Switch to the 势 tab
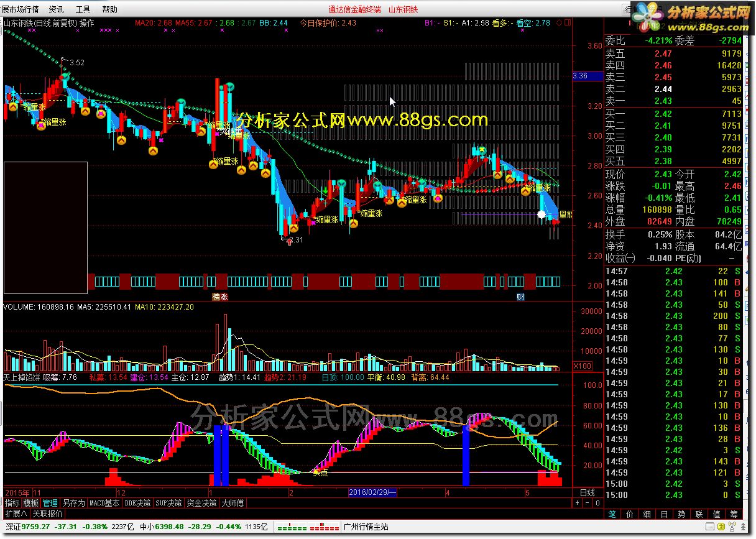 click(681, 514)
